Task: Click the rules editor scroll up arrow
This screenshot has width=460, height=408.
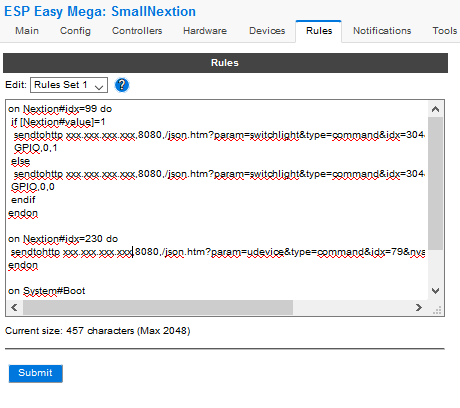Action: point(435,109)
